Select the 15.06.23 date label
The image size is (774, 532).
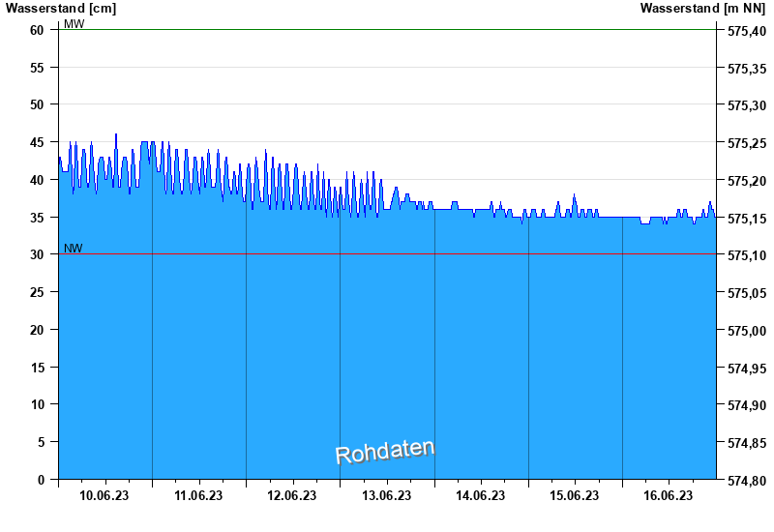tap(574, 495)
